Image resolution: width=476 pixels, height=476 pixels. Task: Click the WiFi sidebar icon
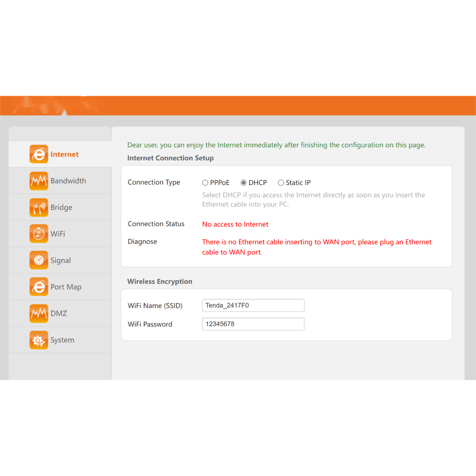[x=39, y=234]
